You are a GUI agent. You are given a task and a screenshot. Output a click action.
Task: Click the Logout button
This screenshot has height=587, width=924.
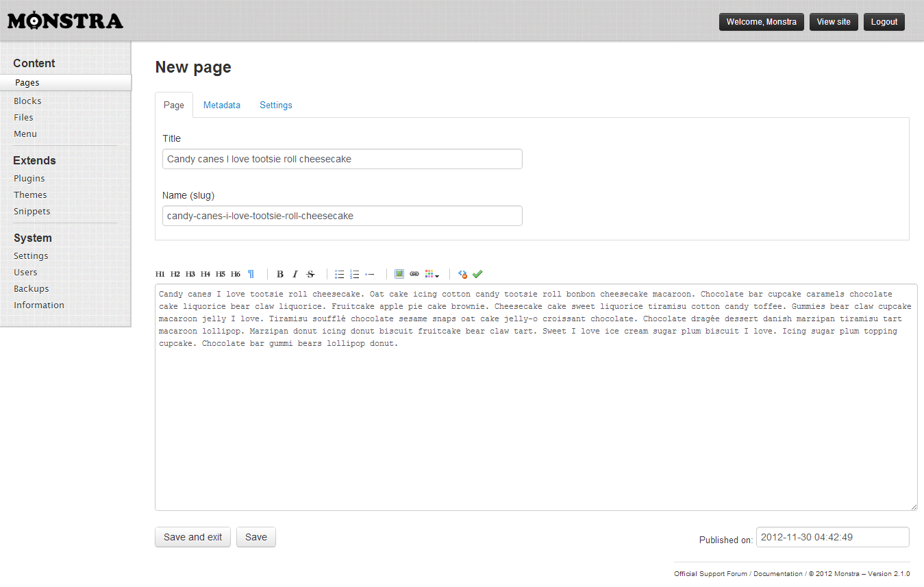[x=884, y=22]
